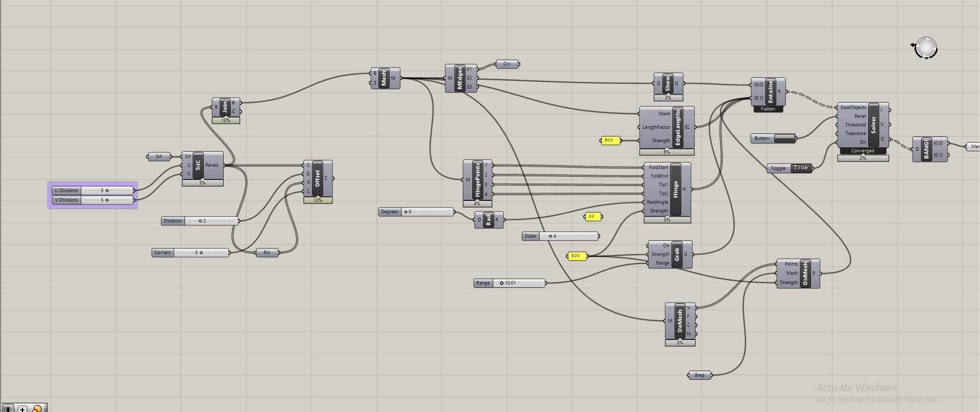Select the Grab component
This screenshot has height=412, width=980.
coord(677,254)
